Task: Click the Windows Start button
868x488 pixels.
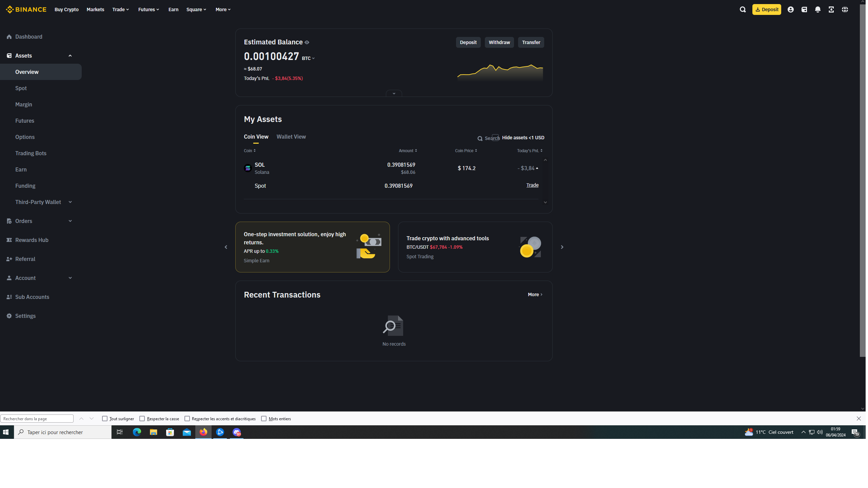Action: 6,432
